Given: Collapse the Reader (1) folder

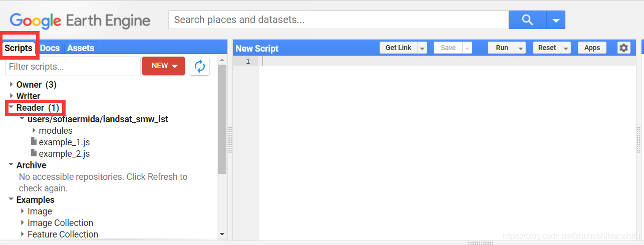Looking at the screenshot, I should 11,107.
